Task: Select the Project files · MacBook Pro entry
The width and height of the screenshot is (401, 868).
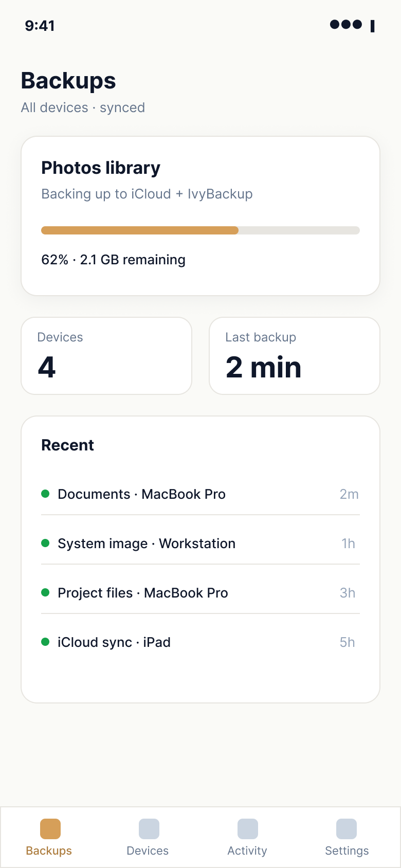Action: [x=200, y=593]
